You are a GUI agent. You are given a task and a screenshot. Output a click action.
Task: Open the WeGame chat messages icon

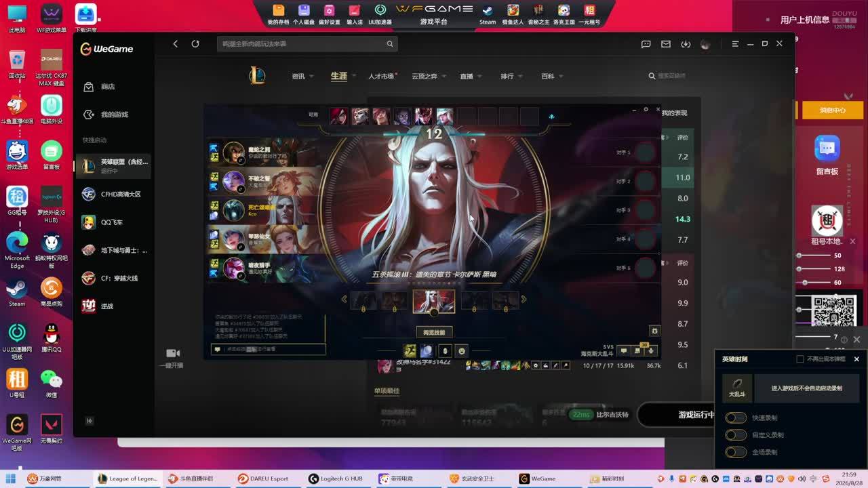[x=646, y=43]
